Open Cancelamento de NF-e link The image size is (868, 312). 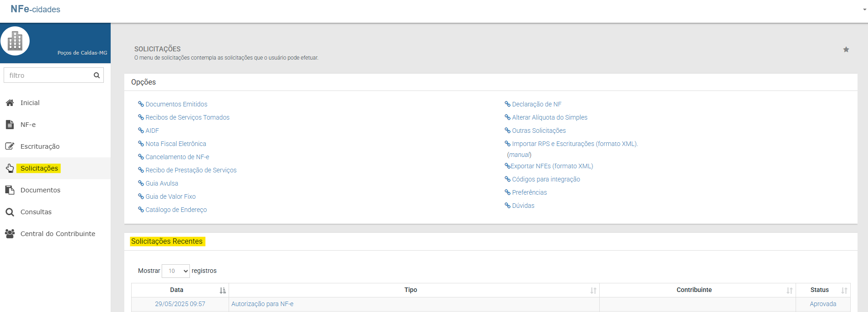click(x=177, y=157)
